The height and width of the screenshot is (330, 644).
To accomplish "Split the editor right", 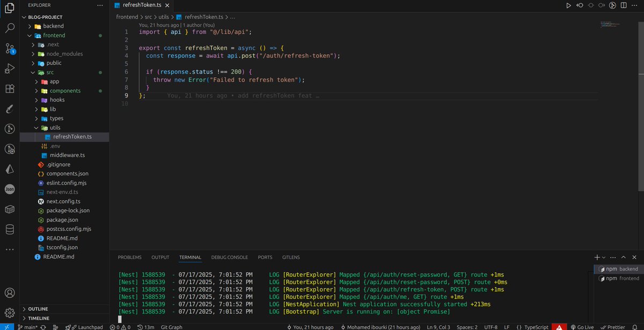I will pos(624,5).
